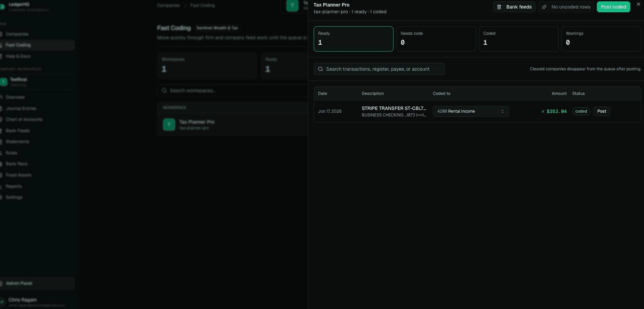Click the bank building icon in header

(499, 7)
